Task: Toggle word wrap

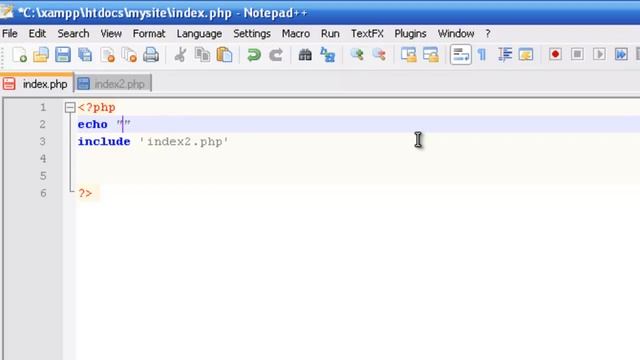Action: tap(461, 55)
